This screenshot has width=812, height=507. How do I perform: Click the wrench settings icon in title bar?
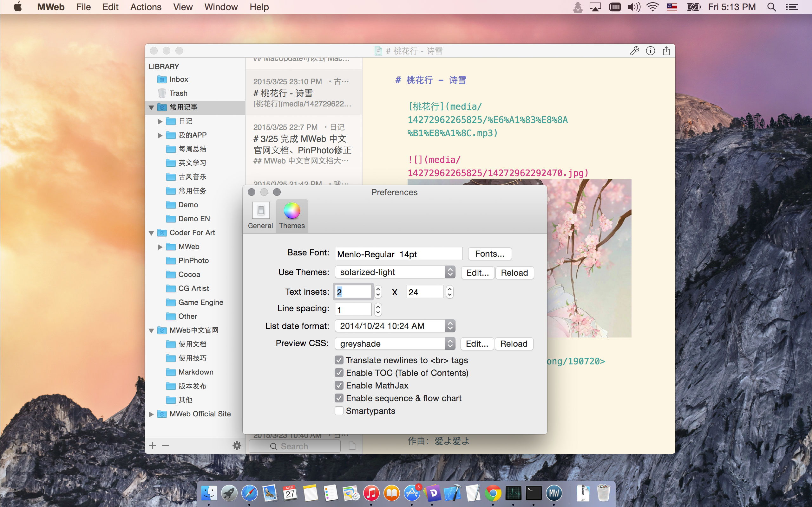pos(634,51)
